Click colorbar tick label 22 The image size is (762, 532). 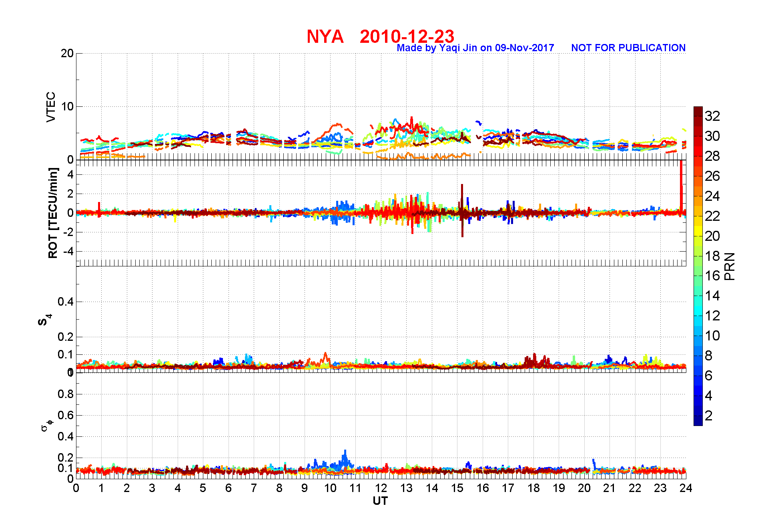712,216
